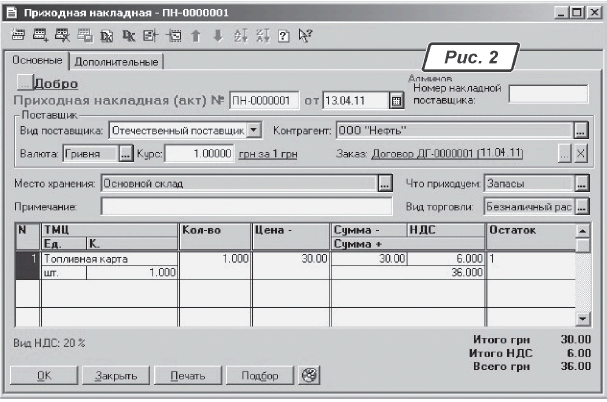The image size is (607, 402).
Task: Click the Печать button
Action: (184, 376)
